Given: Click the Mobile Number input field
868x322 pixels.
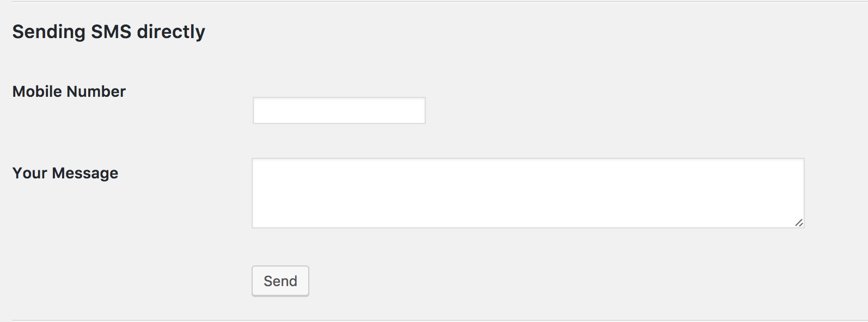Looking at the screenshot, I should tap(339, 110).
